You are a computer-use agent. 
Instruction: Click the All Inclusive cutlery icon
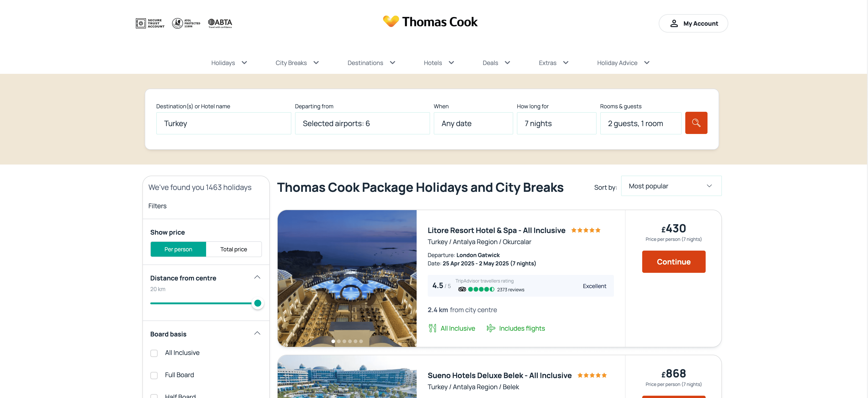coord(432,328)
